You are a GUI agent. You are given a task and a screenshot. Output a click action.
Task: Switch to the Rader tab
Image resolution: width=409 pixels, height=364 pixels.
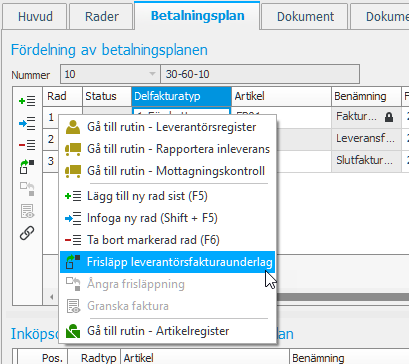click(102, 16)
